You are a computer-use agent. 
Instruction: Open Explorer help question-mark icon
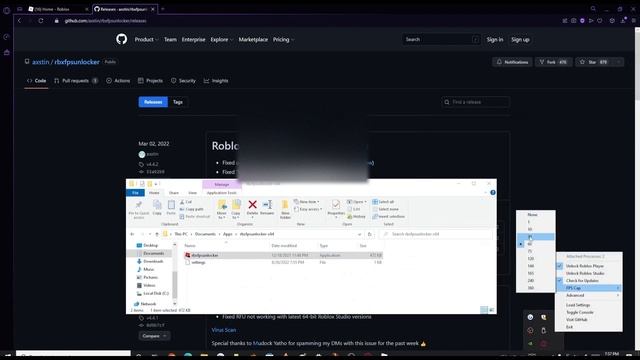coord(493,193)
